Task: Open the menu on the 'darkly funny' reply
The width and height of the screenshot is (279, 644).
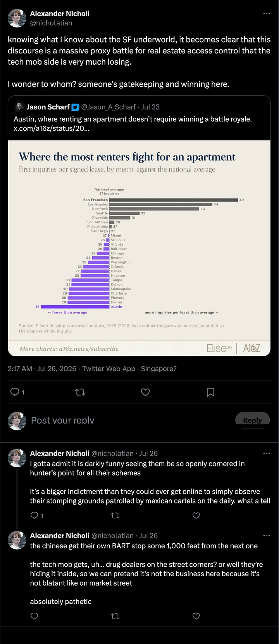Action: 266,453
